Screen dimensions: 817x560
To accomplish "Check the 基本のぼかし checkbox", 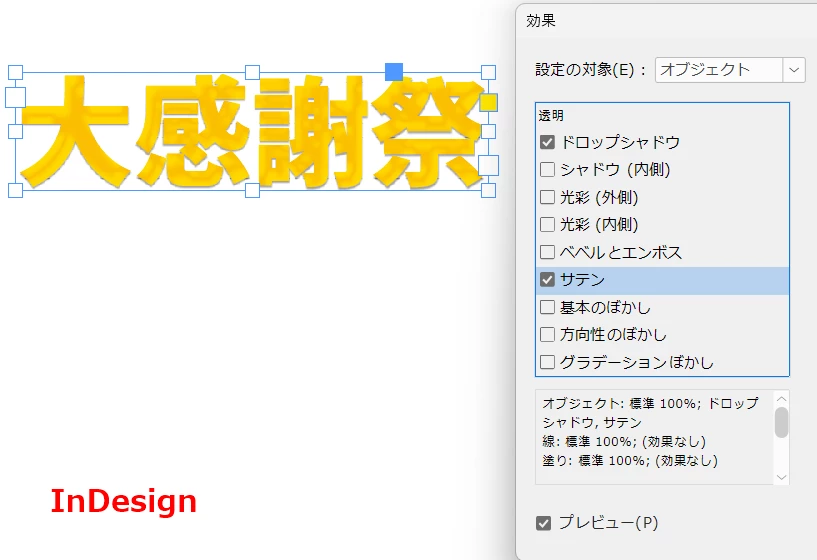I will click(547, 307).
